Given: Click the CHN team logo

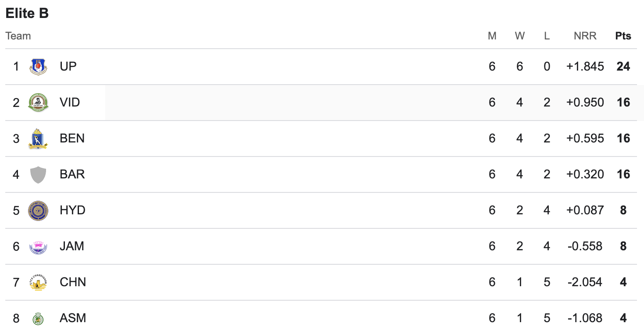Looking at the screenshot, I should (x=38, y=282).
